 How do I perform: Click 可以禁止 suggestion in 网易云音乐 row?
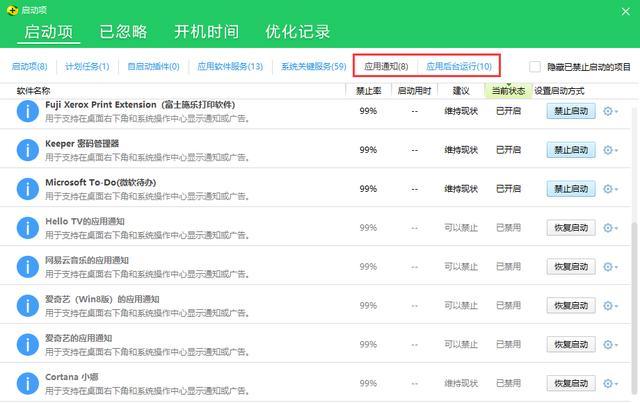461,267
